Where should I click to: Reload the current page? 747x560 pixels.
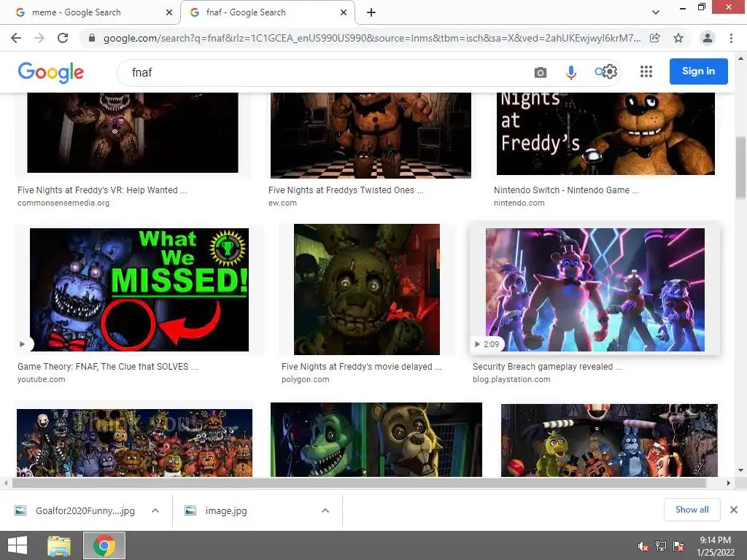coord(63,38)
